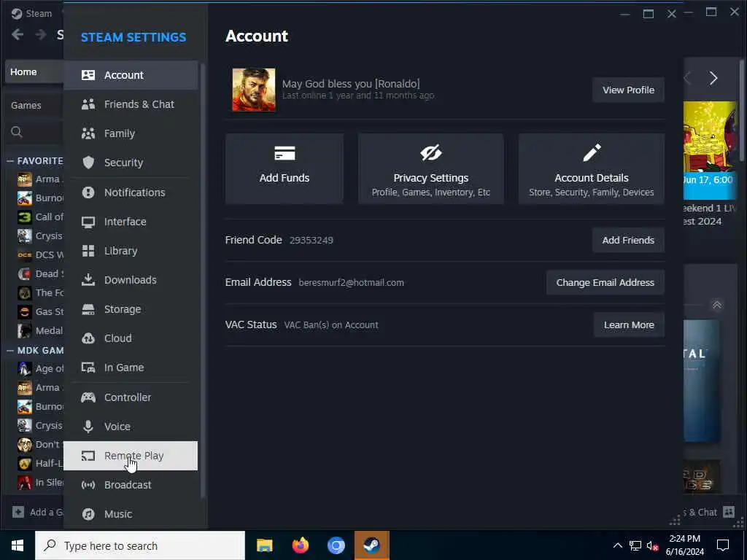Screen dimensions: 747x560
Task: Click the pencil icon on Account Details
Action: tap(592, 153)
